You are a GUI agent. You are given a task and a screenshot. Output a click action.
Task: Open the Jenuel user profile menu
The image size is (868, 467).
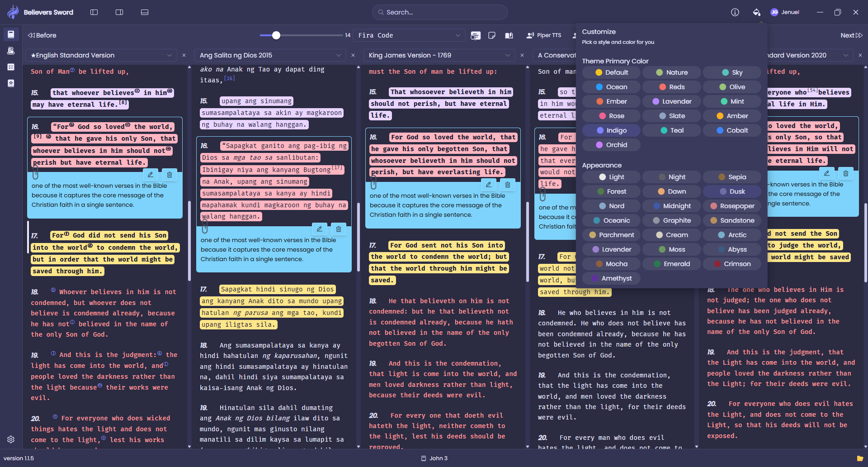pos(785,12)
